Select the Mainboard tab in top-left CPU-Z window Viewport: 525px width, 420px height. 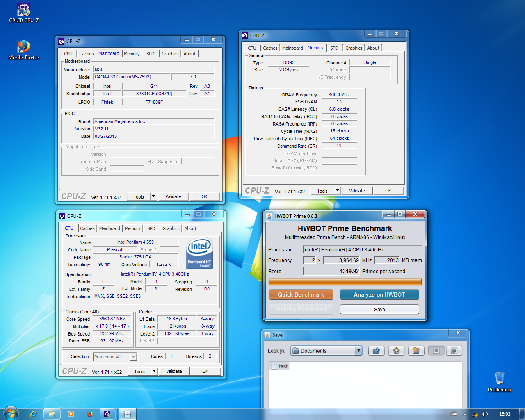[109, 53]
